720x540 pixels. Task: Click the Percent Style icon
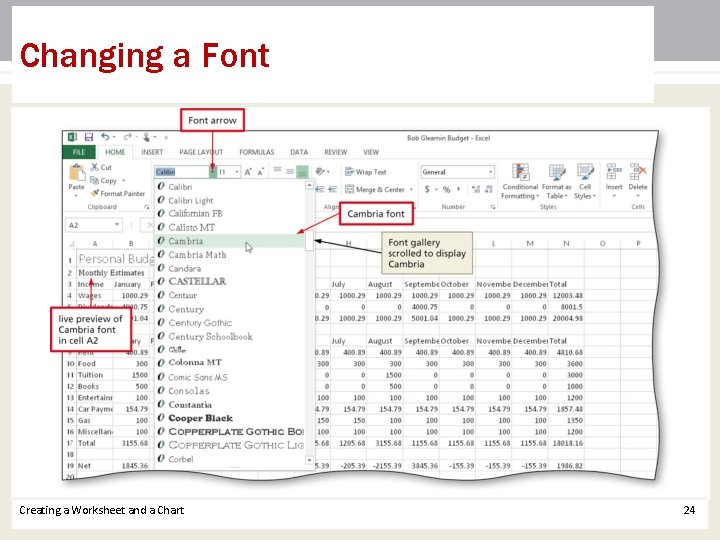[x=446, y=189]
